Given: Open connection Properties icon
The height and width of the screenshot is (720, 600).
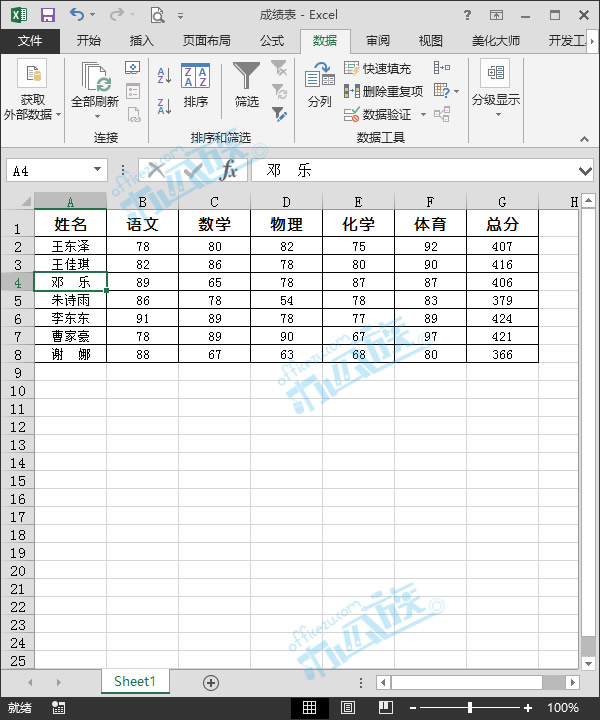Looking at the screenshot, I should tap(133, 91).
